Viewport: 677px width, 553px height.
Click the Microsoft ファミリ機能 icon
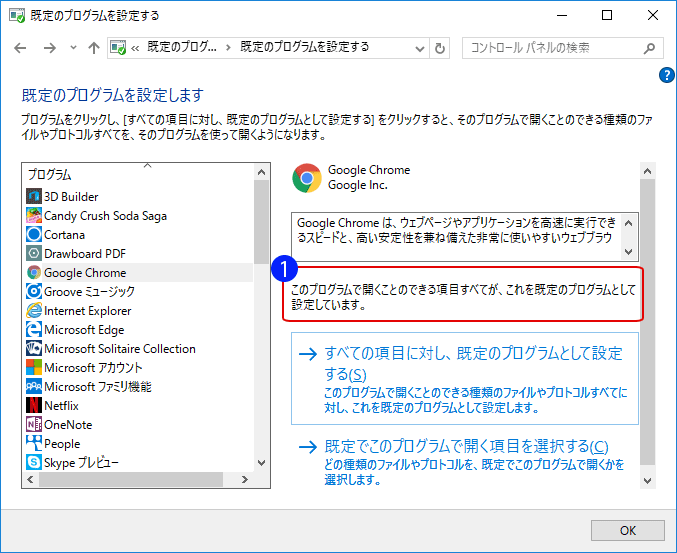coord(34,386)
